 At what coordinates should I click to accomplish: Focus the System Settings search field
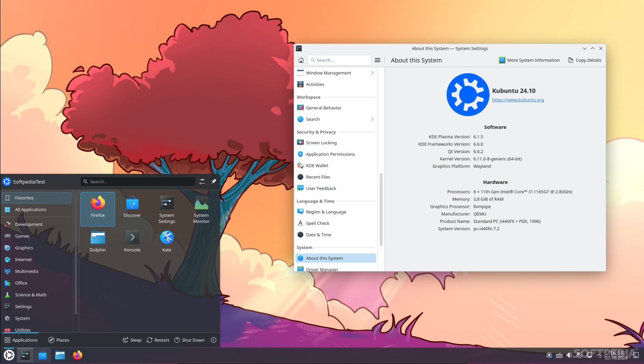[339, 60]
